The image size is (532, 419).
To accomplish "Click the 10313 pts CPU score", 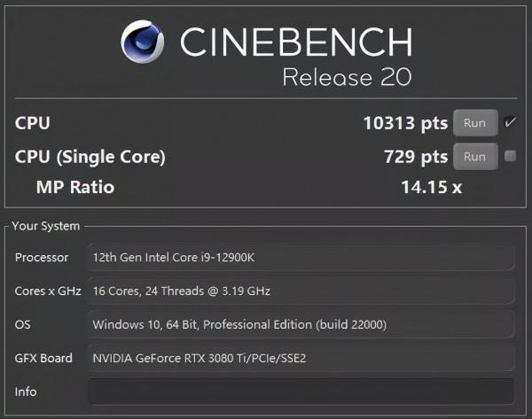I will (x=405, y=123).
